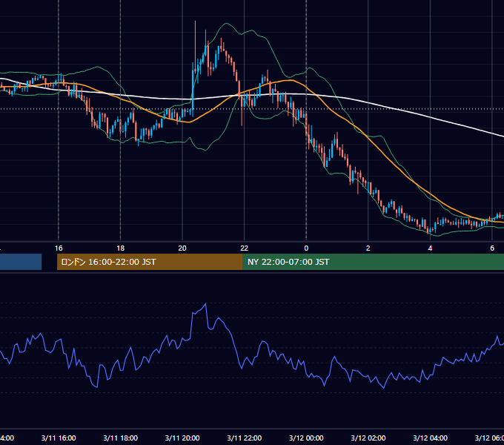Click the unlabeled blue session bar
The height and width of the screenshot is (445, 504).
(x=21, y=262)
